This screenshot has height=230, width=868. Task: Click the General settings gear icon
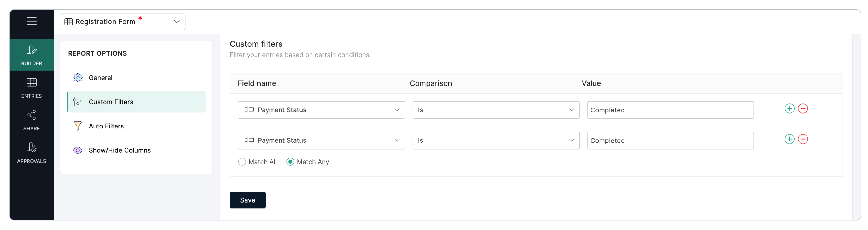78,77
